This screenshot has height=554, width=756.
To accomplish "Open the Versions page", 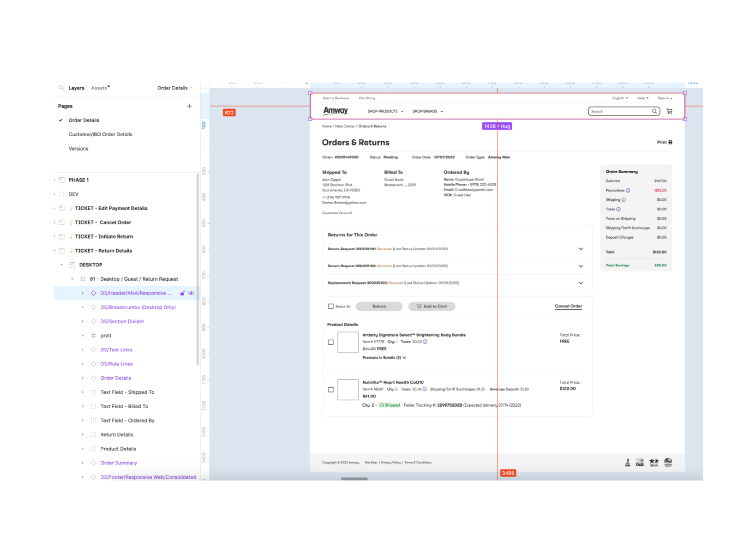I will [78, 149].
